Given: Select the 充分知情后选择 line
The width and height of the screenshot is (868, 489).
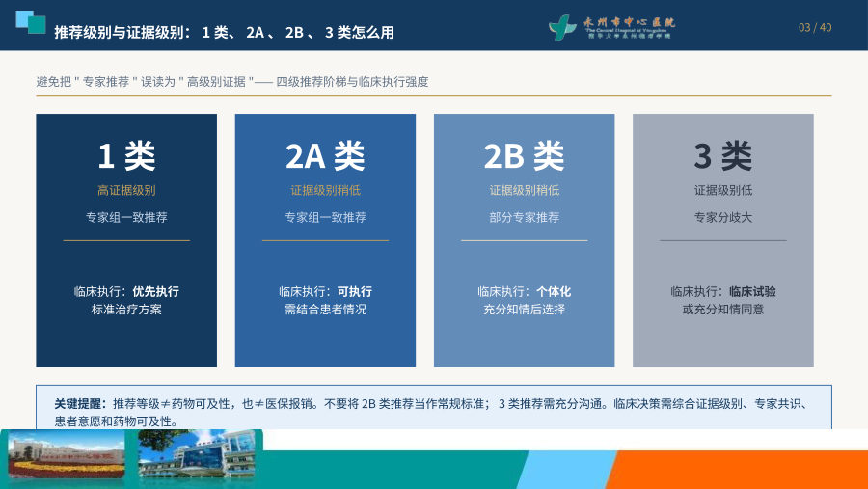Looking at the screenshot, I should tap(525, 309).
